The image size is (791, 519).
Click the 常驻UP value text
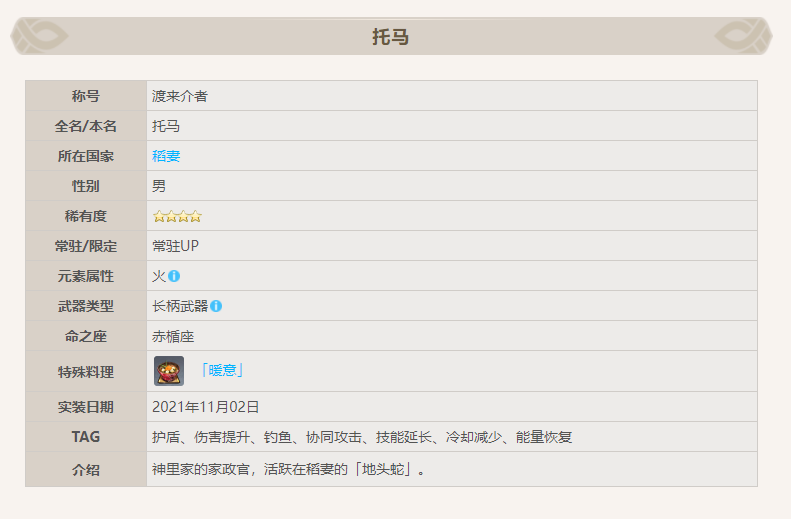[x=176, y=246]
